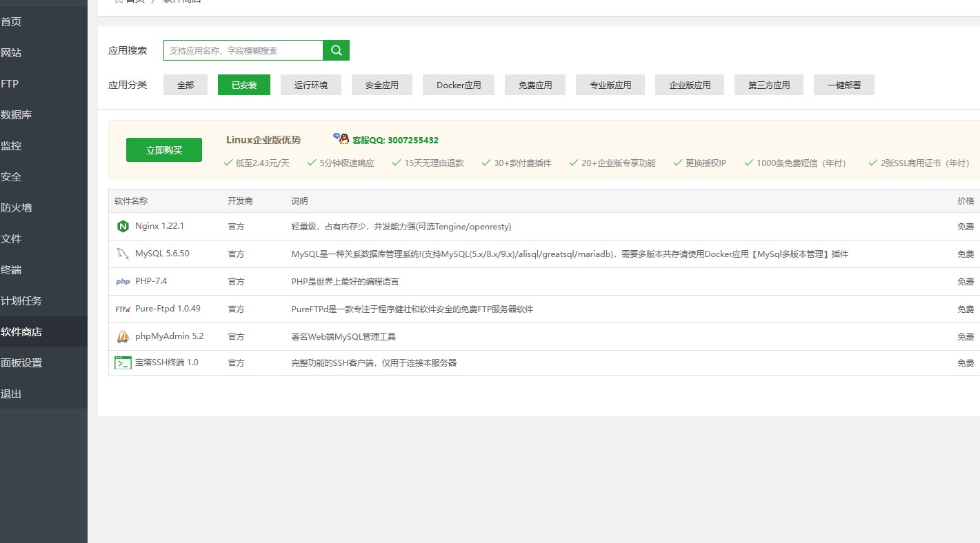980x543 pixels.
Task: Open 企业版应用 category
Action: [x=690, y=85]
